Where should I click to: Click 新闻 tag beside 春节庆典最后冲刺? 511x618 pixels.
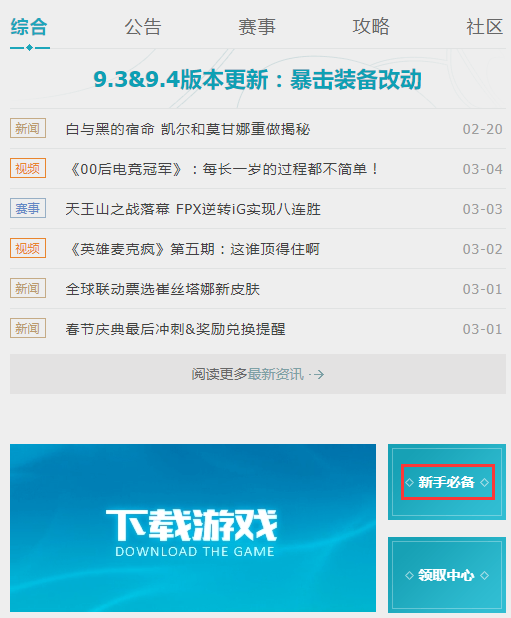coord(28,328)
